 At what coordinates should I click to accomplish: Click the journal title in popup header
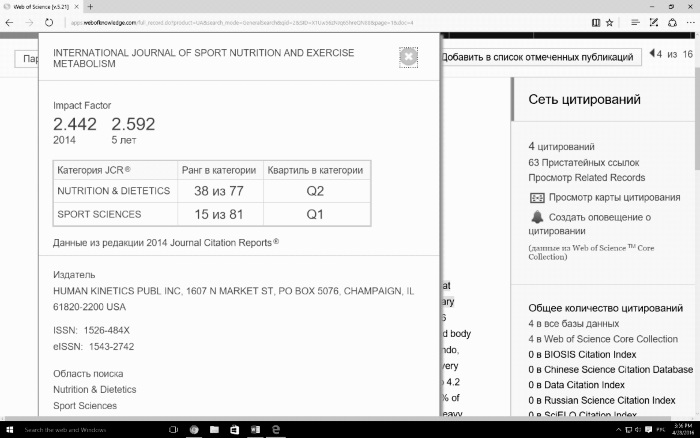pos(203,58)
